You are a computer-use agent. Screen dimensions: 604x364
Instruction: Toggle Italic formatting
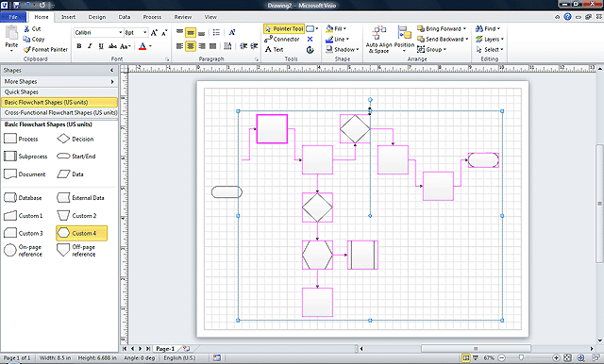(90, 46)
